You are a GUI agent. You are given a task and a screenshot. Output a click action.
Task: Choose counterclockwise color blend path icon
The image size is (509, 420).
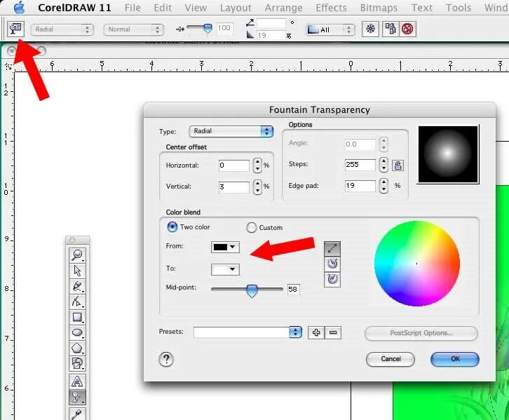tap(332, 264)
